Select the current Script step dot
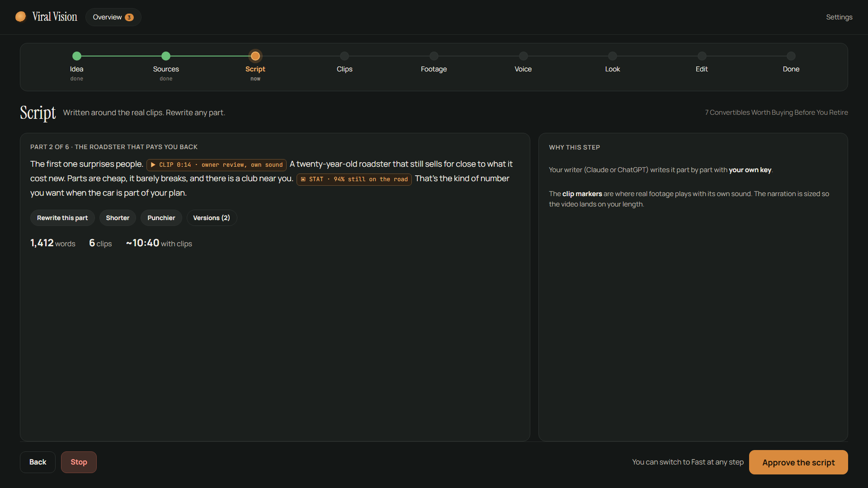 (x=255, y=56)
